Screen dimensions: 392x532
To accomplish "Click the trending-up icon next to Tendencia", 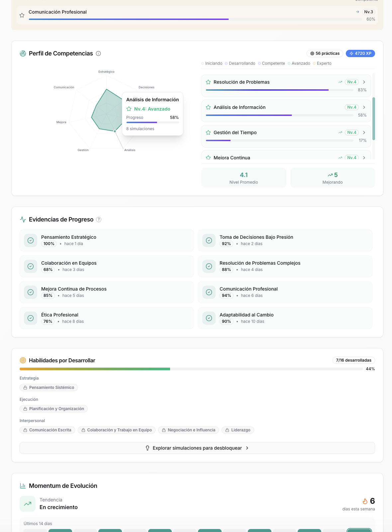I will 28,504.
